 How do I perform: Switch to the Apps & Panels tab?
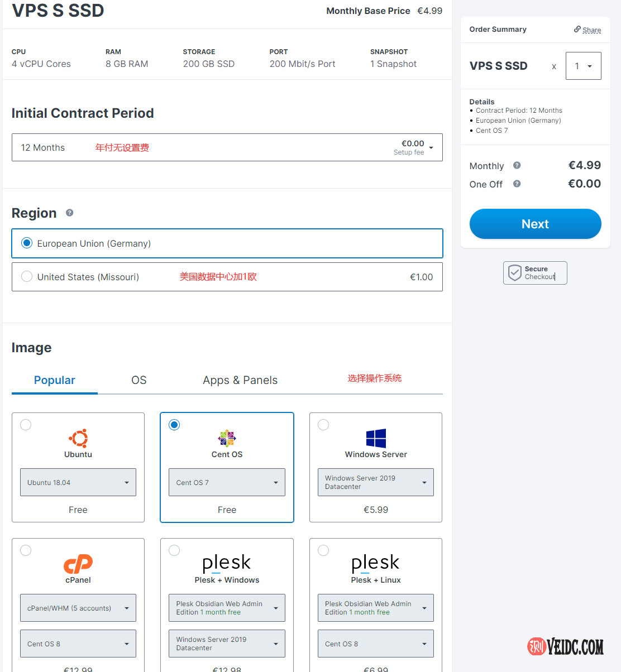pyautogui.click(x=240, y=380)
